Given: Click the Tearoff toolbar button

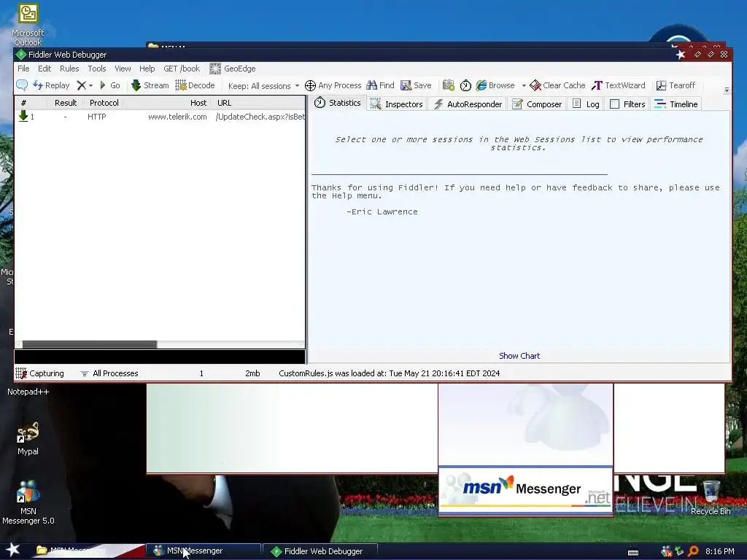Looking at the screenshot, I should (676, 85).
